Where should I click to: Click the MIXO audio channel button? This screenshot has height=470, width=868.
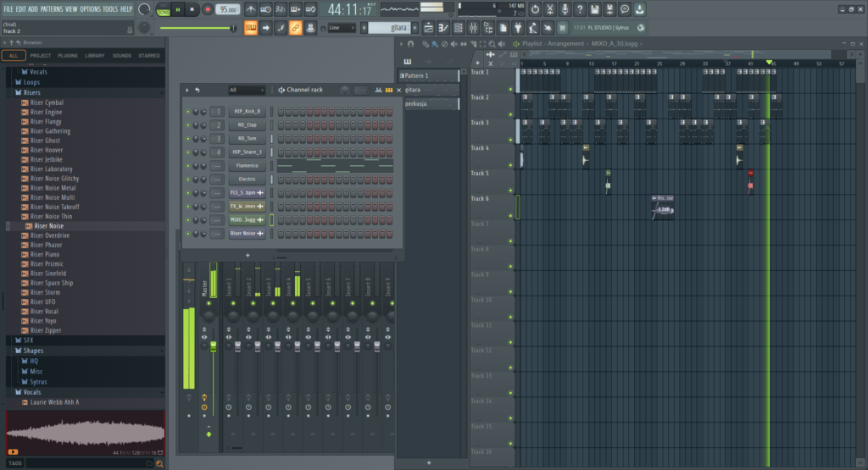[247, 219]
